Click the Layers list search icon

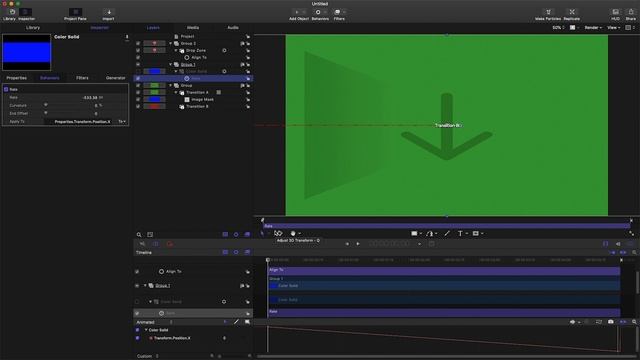139,235
